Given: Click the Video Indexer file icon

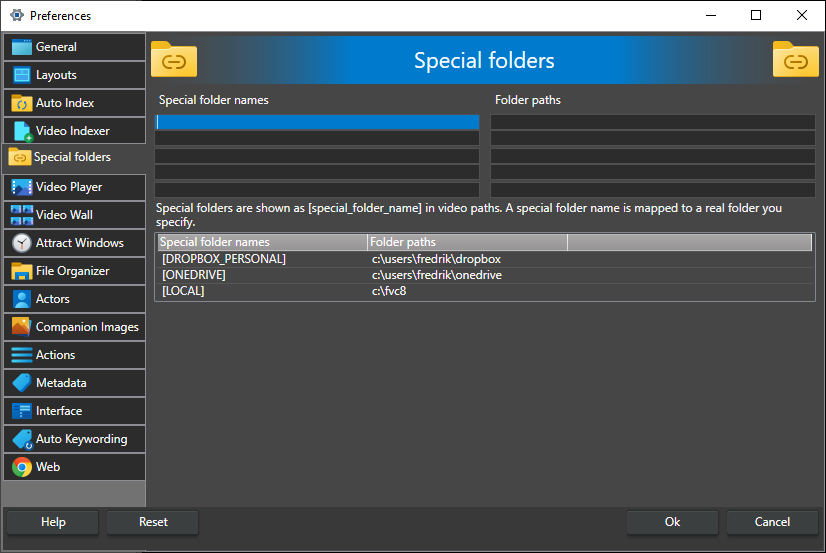Looking at the screenshot, I should 21,131.
